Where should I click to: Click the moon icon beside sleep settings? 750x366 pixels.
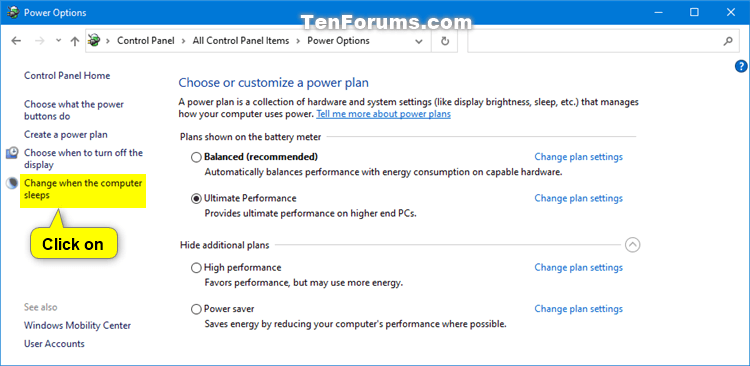click(12, 183)
